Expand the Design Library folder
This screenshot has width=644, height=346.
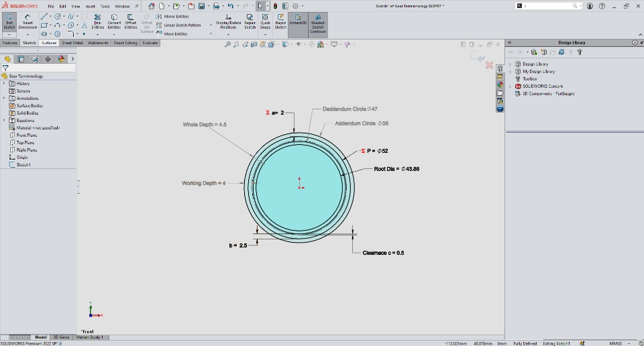(510, 64)
